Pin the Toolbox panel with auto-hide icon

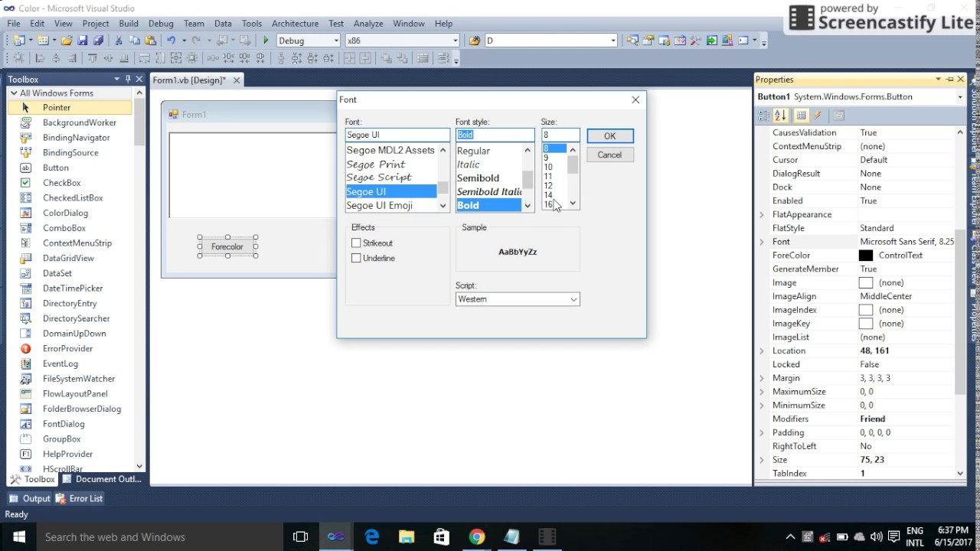[128, 79]
